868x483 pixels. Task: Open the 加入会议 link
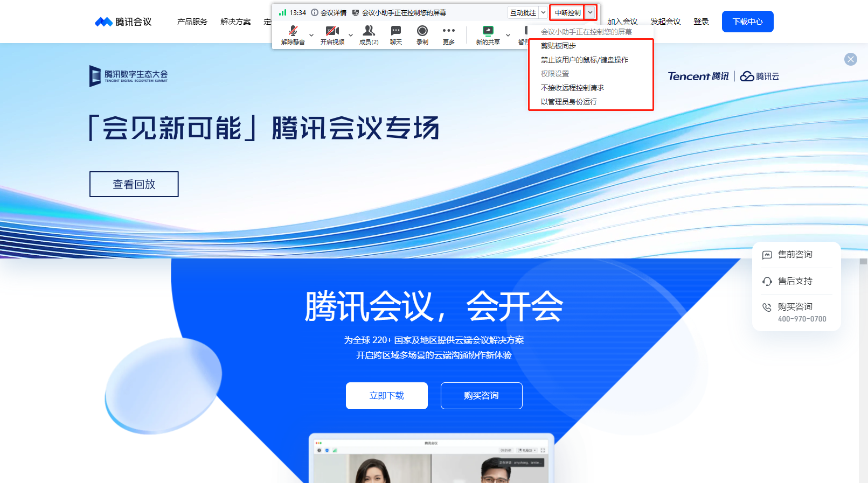click(622, 22)
